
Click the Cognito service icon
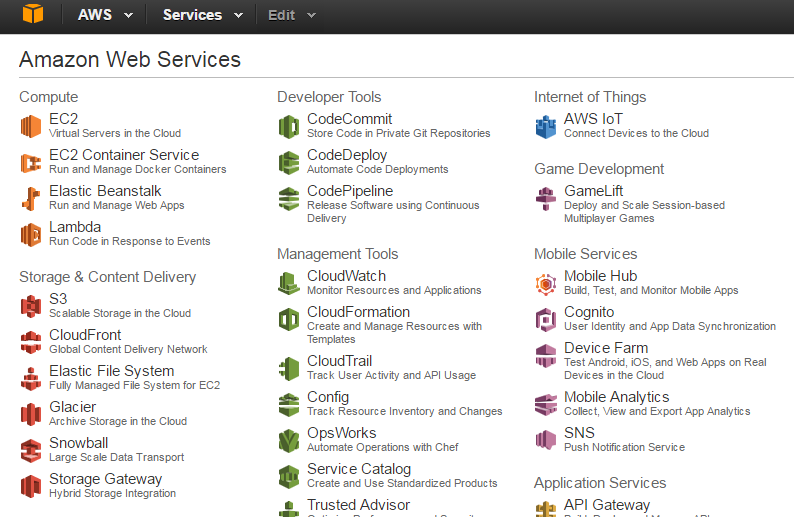click(x=546, y=319)
